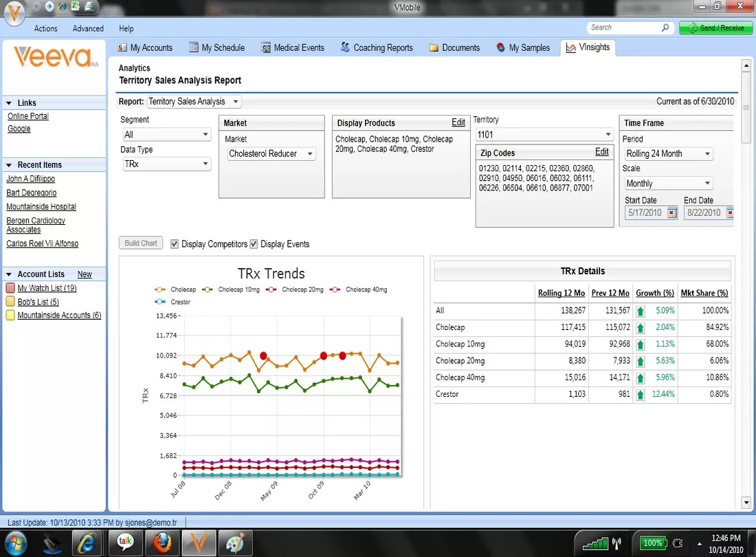Open recent item John A Difilippo
This screenshot has width=756, height=557.
pyautogui.click(x=30, y=179)
